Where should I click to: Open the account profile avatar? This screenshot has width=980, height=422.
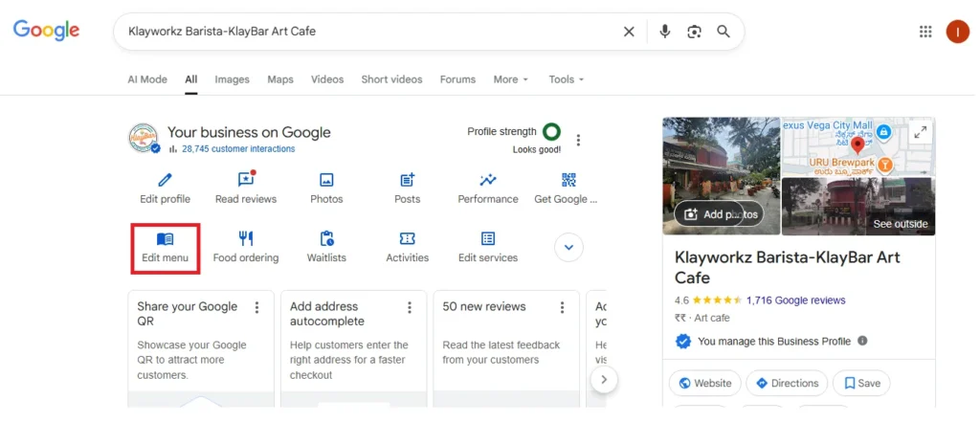(x=957, y=32)
